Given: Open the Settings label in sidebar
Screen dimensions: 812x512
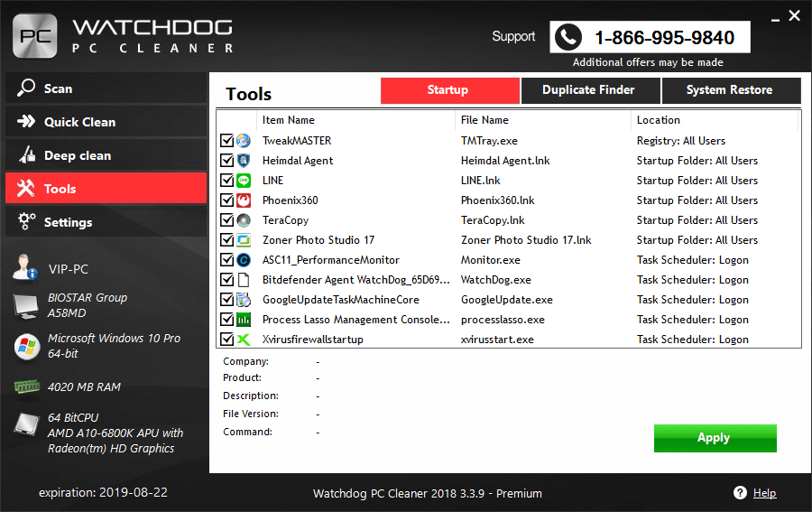Looking at the screenshot, I should pyautogui.click(x=68, y=222).
